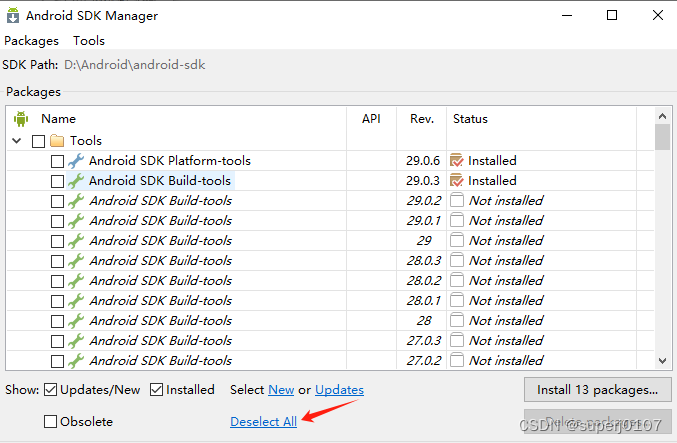Click the New selection link
The width and height of the screenshot is (677, 443).
pyautogui.click(x=281, y=390)
